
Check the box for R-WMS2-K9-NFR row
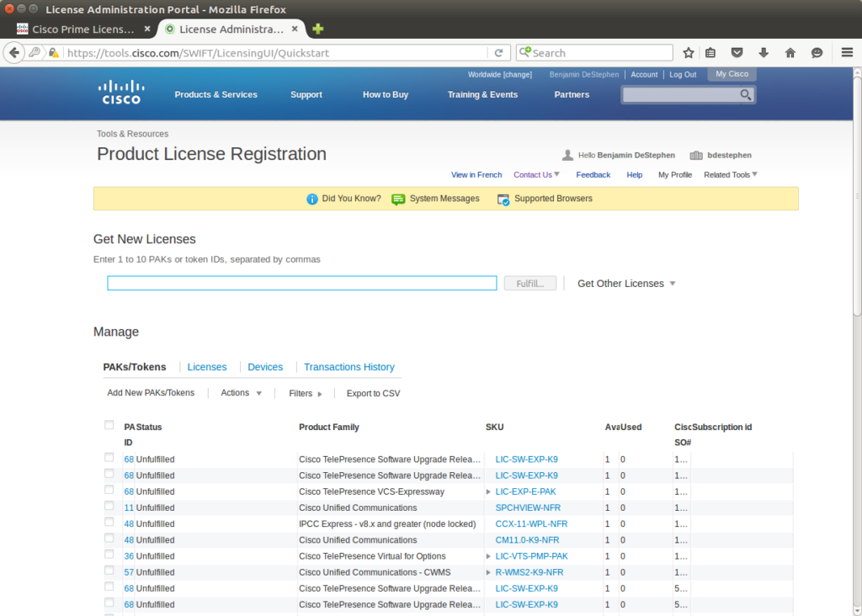(109, 571)
